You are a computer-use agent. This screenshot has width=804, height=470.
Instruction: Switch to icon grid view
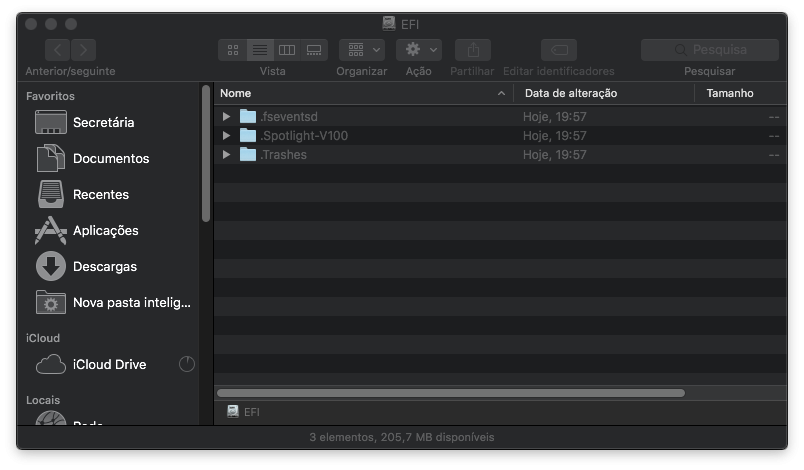pyautogui.click(x=233, y=50)
